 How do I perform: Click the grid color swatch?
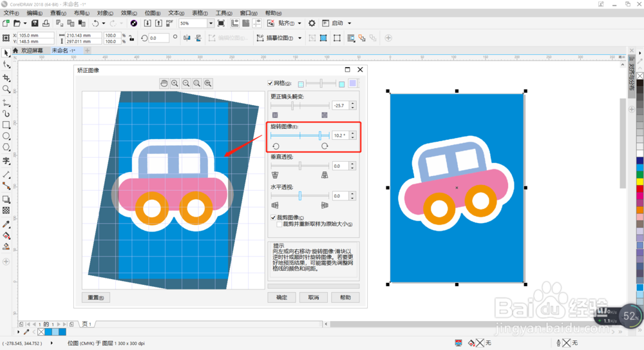(x=353, y=83)
